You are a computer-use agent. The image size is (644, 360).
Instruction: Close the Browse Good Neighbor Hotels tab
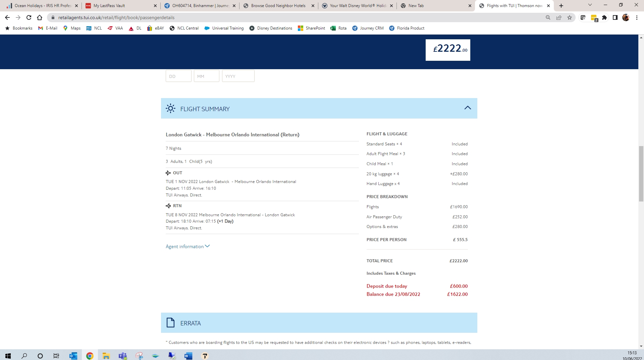coord(313,6)
